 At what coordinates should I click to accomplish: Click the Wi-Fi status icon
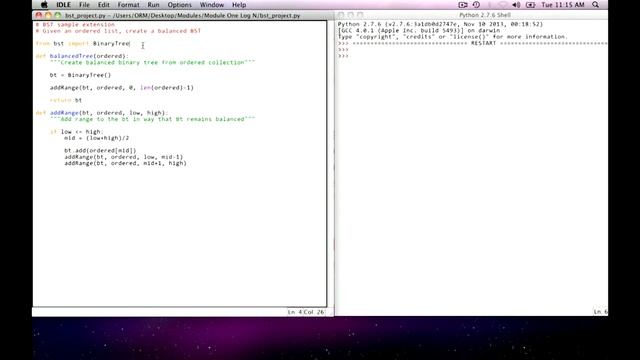[x=503, y=5]
